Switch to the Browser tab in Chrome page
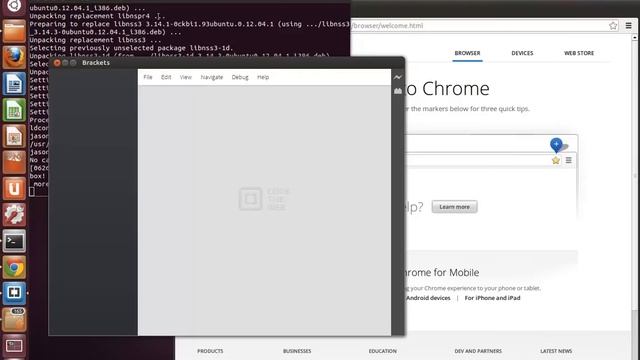 [x=467, y=53]
